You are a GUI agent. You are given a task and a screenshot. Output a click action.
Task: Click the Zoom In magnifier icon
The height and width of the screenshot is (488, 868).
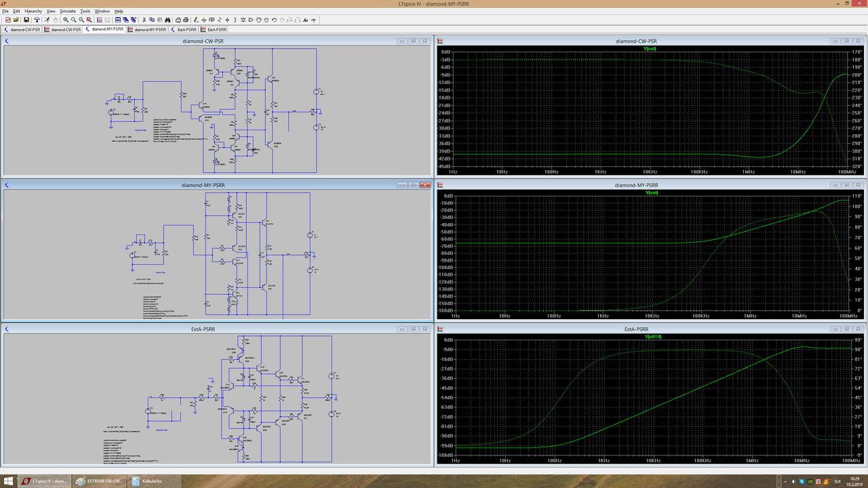tap(66, 20)
